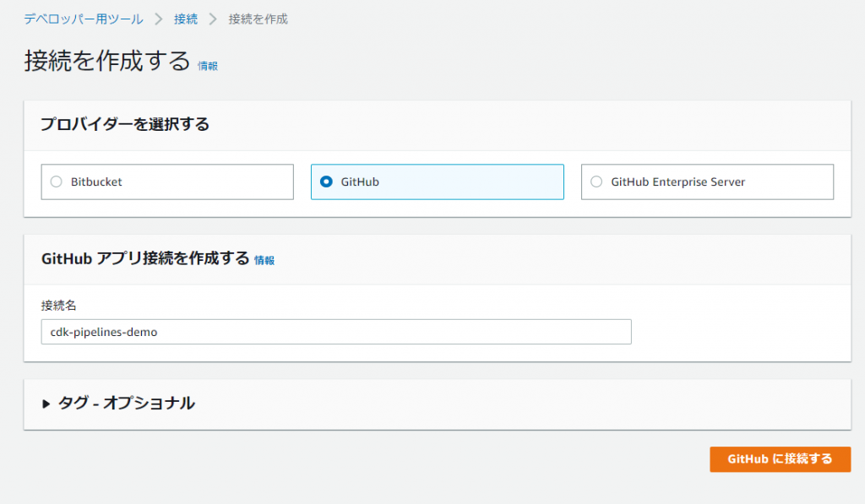Focus the 接続名 input with cdk-pipelines-demo
Viewport: 865px width, 504px height.
click(x=336, y=332)
